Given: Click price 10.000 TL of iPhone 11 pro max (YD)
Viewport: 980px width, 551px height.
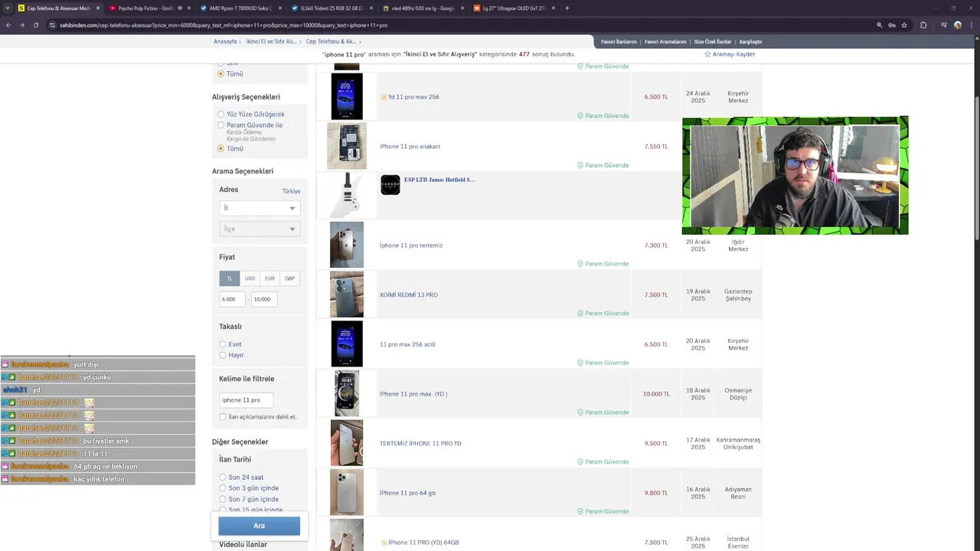Looking at the screenshot, I should coord(656,394).
